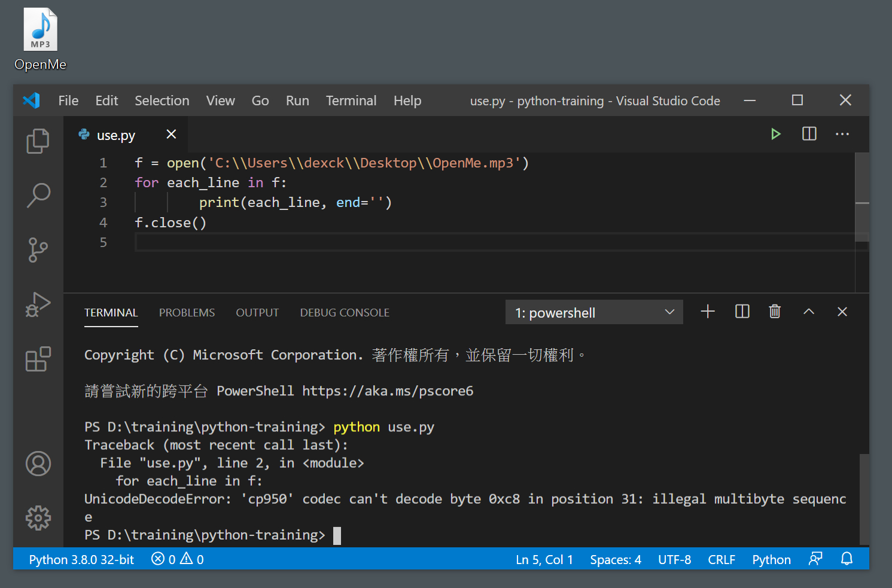Click the 'for each_line in f:' code on line 2
Screen dimensions: 892x588
(x=211, y=182)
